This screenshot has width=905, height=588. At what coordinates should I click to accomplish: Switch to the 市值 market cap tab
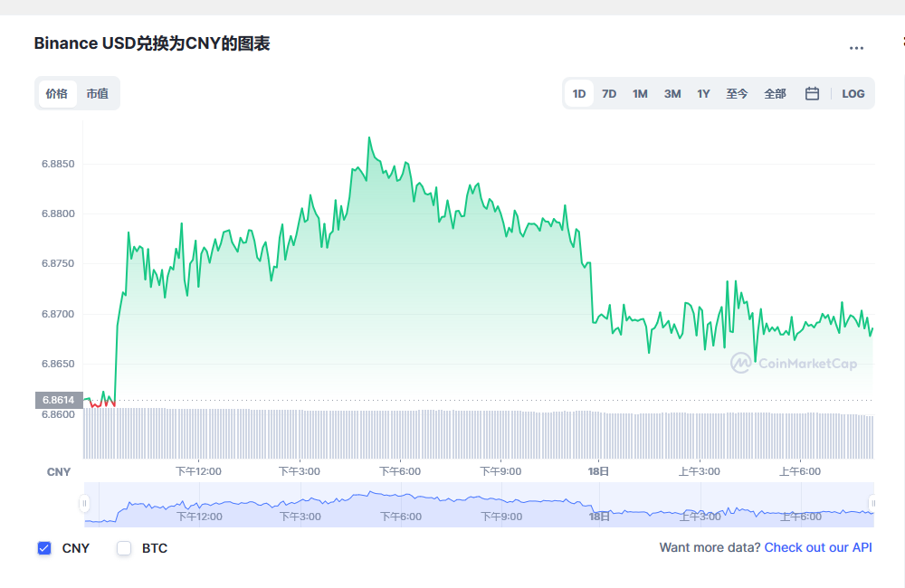pos(98,93)
